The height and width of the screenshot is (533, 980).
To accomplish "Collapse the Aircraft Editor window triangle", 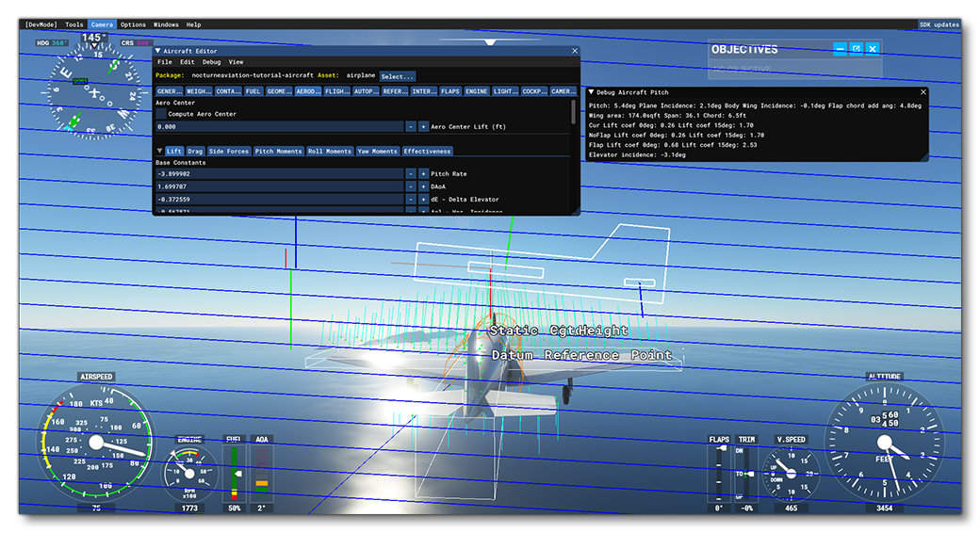I will point(158,51).
